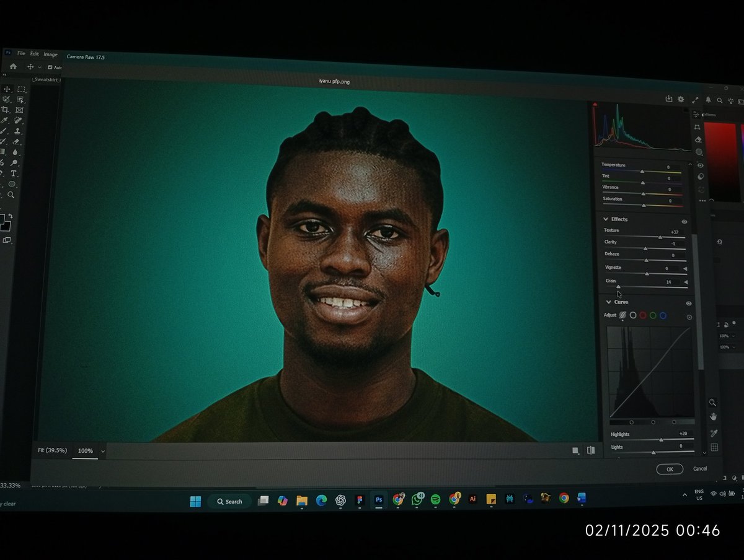This screenshot has width=744, height=560.
Task: Select the Ellipse shape tool
Action: 12,184
